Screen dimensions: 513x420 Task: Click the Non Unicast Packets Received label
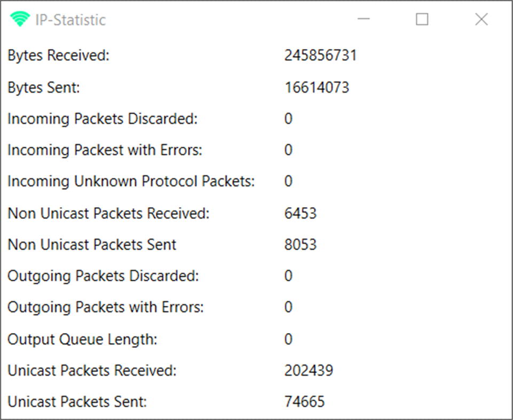[108, 213]
